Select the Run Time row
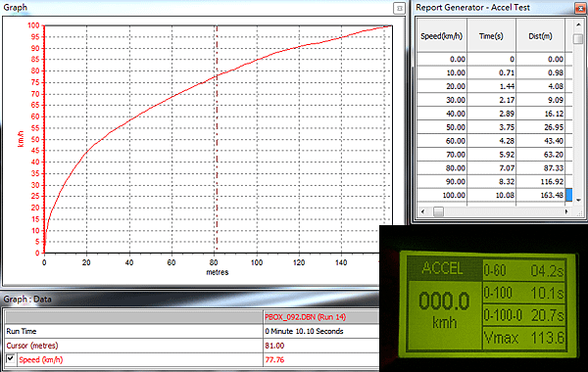Image resolution: width=588 pixels, height=372 pixels. [x=192, y=331]
